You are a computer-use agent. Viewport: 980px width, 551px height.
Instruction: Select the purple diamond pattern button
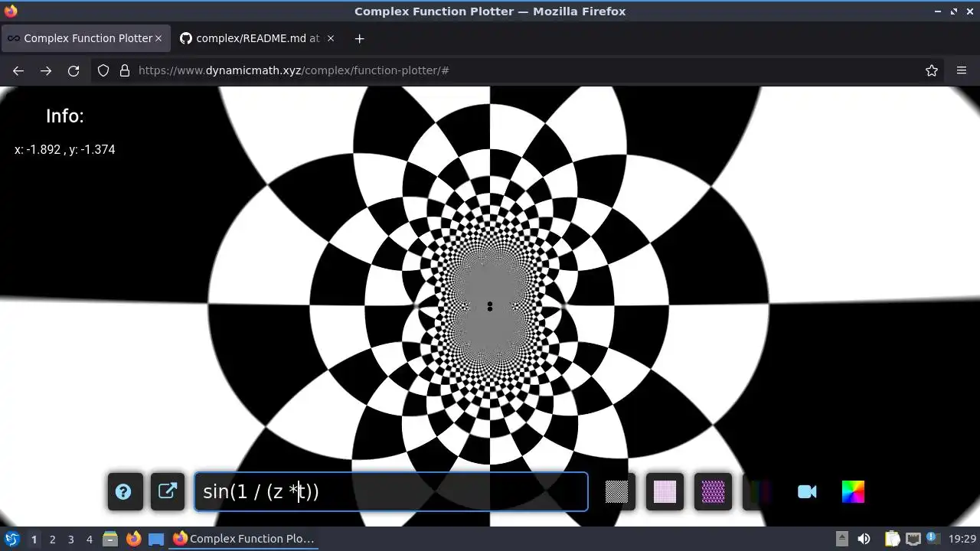(713, 492)
